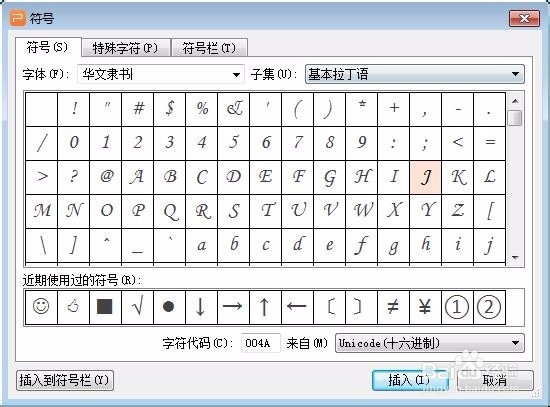550x407 pixels.
Task: Select the down arrow ↓ recent symbol
Action: (x=201, y=307)
